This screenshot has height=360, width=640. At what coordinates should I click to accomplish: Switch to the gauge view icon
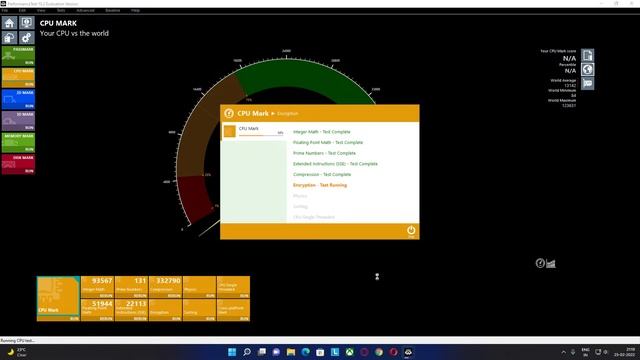coord(540,263)
